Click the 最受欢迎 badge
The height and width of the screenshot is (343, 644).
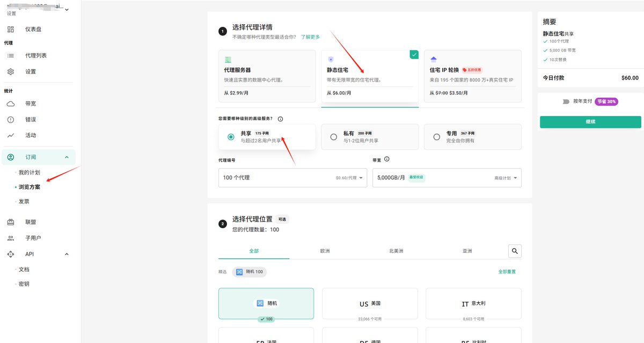tap(416, 177)
